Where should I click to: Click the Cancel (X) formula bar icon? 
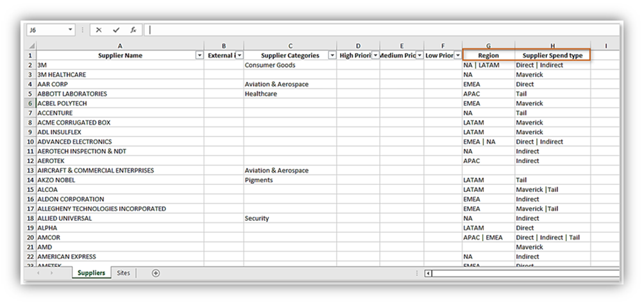click(x=99, y=30)
